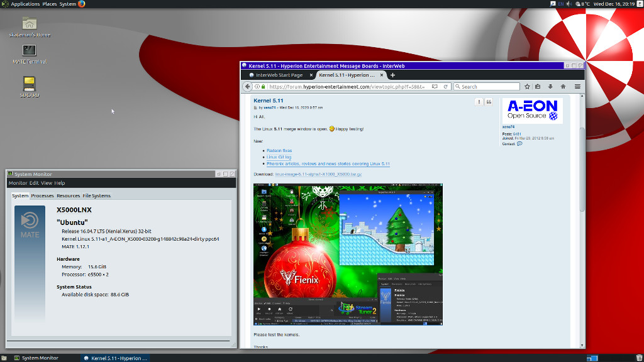Close the Kernel 5.11 - Hyperion tab
644x362 pixels.
382,75
